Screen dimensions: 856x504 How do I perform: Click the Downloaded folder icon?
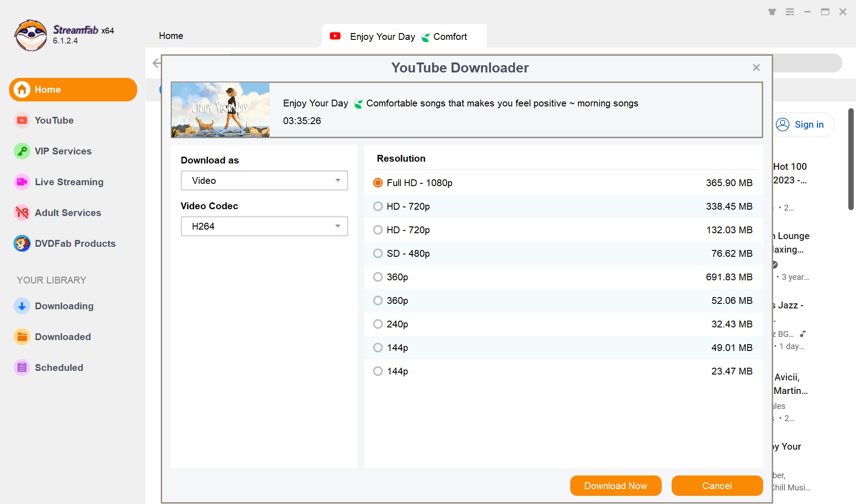pyautogui.click(x=22, y=337)
